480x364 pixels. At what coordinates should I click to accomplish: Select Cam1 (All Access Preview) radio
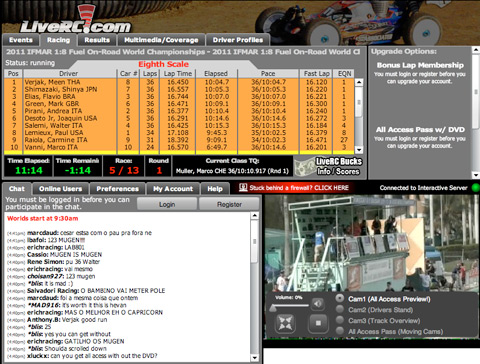pos(340,298)
